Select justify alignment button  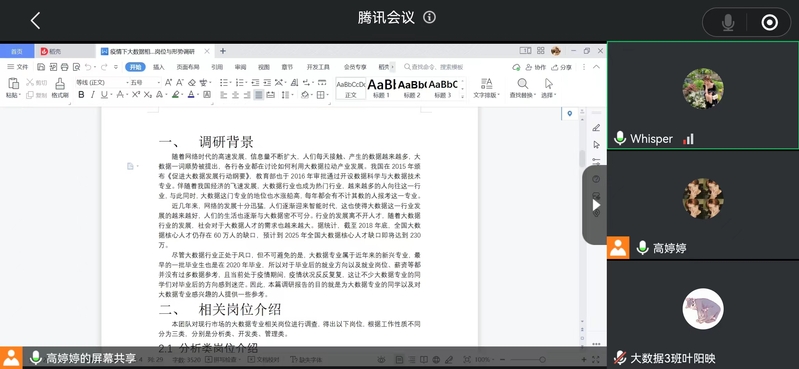[x=259, y=95]
